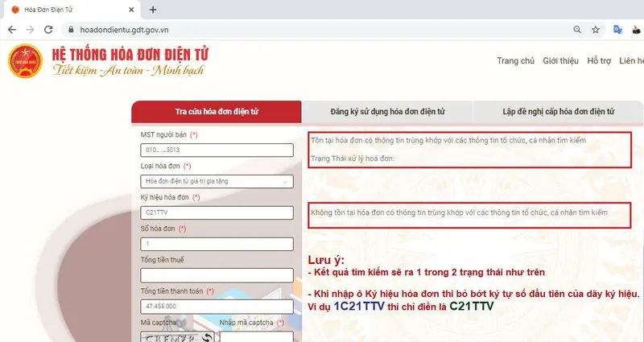Bookmark this page with star icon

[x=596, y=30]
